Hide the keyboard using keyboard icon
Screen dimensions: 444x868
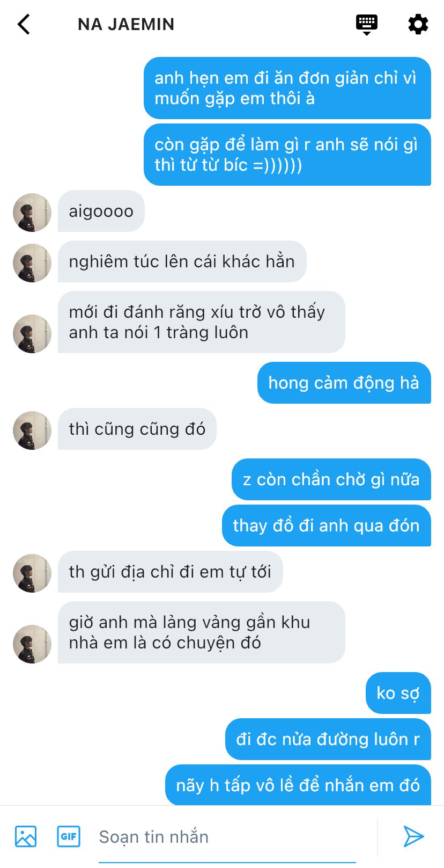pyautogui.click(x=367, y=25)
